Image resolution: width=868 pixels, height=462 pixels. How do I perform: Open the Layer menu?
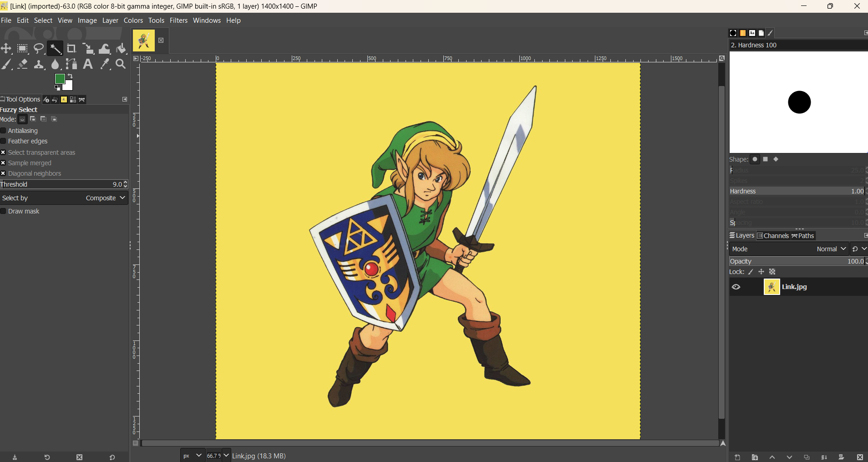pos(110,20)
